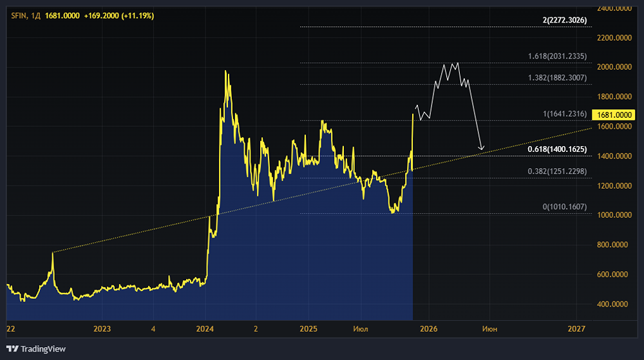Click Fibonacci level 1.618(2031.2335) label
The width and height of the screenshot is (644, 360).
point(557,56)
